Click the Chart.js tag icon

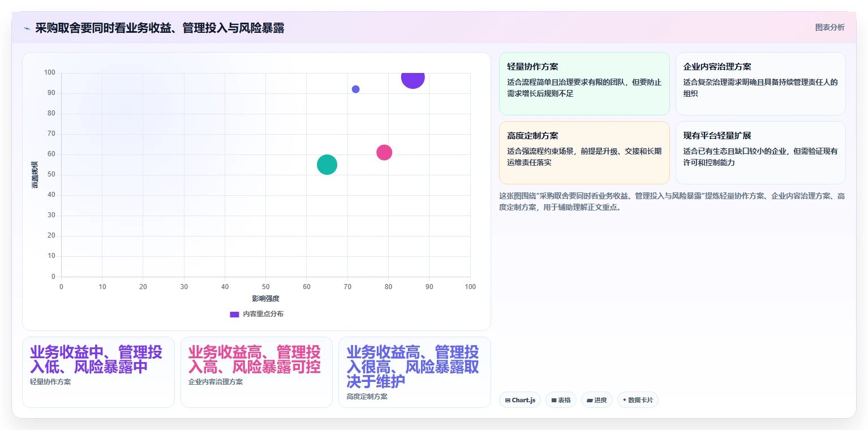pos(508,401)
